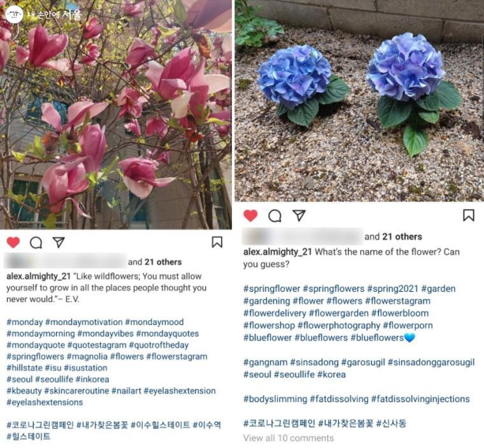Open comments on the magnolia post
The image size is (484, 448).
coord(36,243)
